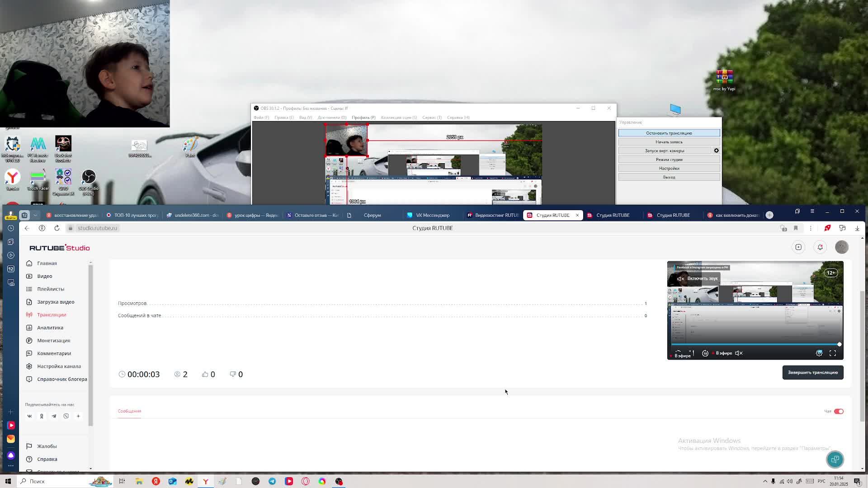The width and height of the screenshot is (868, 488).
Task: Open player quality settings gear
Action: [x=819, y=353]
